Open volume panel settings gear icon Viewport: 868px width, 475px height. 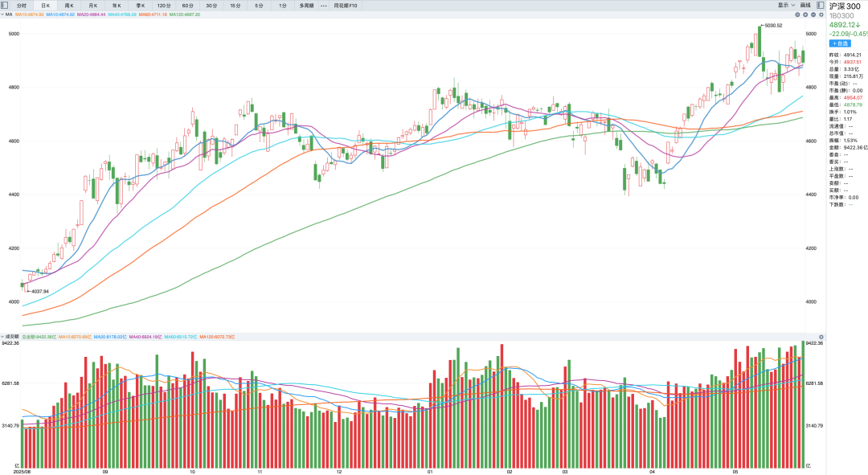821,337
